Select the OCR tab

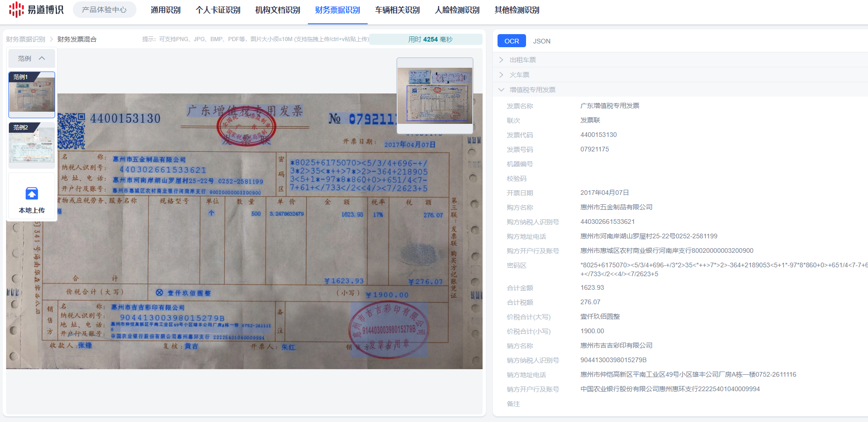512,41
